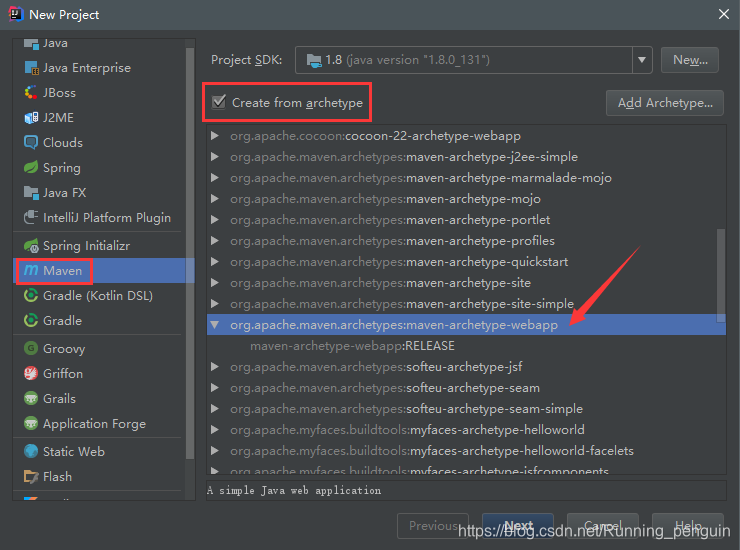This screenshot has width=740, height=550.
Task: Click the Help button
Action: coord(688,525)
